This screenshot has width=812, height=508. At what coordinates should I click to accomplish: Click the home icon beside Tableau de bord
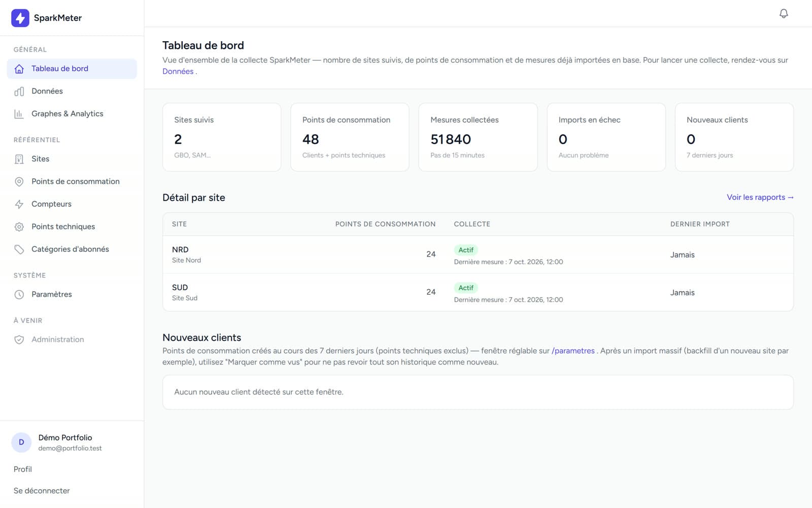point(19,69)
